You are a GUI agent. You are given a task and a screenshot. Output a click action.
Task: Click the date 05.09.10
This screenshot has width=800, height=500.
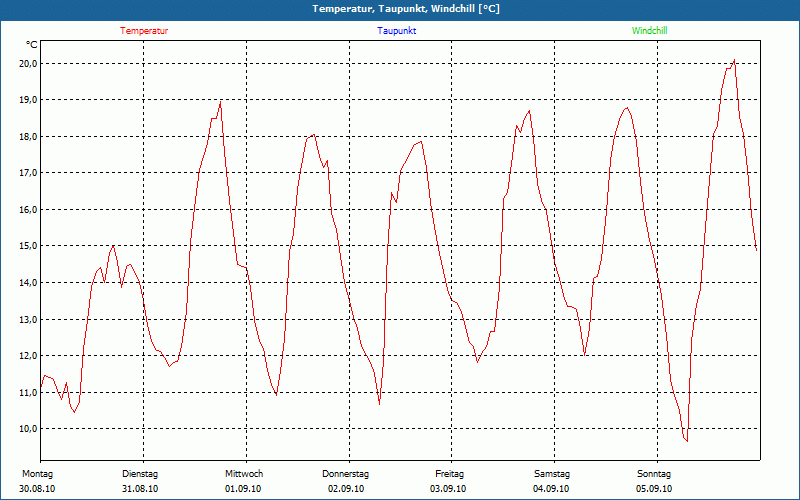point(654,488)
